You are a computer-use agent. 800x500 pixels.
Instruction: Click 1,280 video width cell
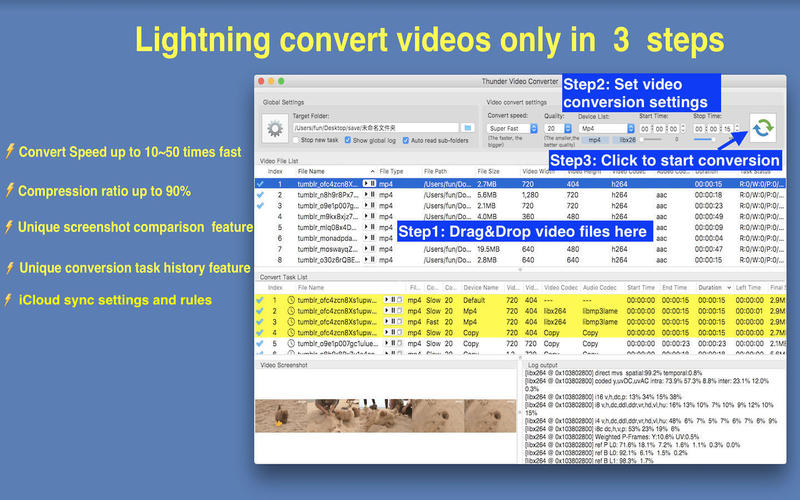click(x=530, y=195)
